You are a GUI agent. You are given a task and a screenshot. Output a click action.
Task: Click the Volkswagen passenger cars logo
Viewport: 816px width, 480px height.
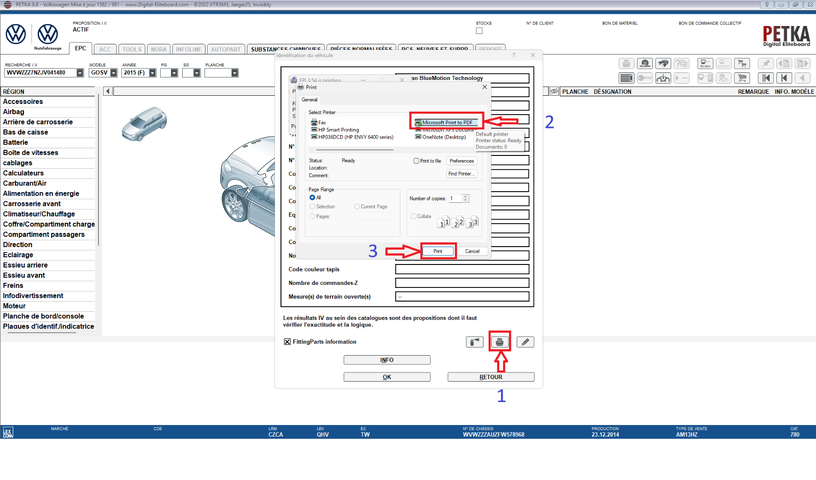(16, 34)
